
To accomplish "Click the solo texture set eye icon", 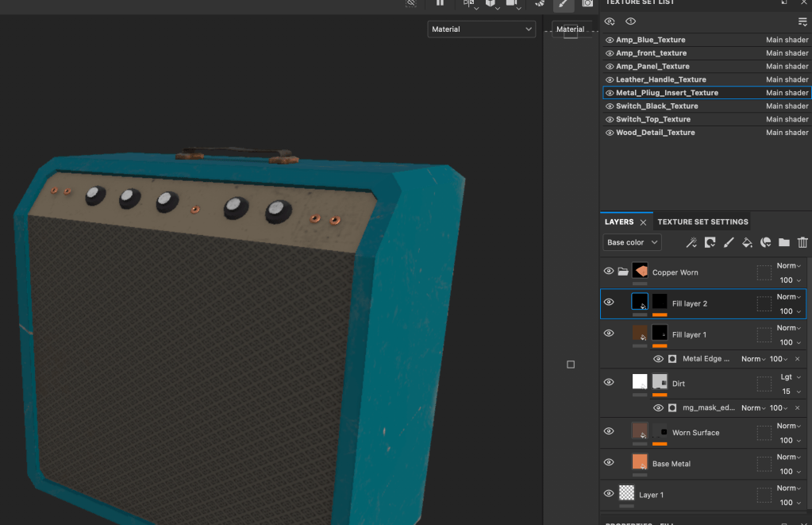I will coord(630,21).
